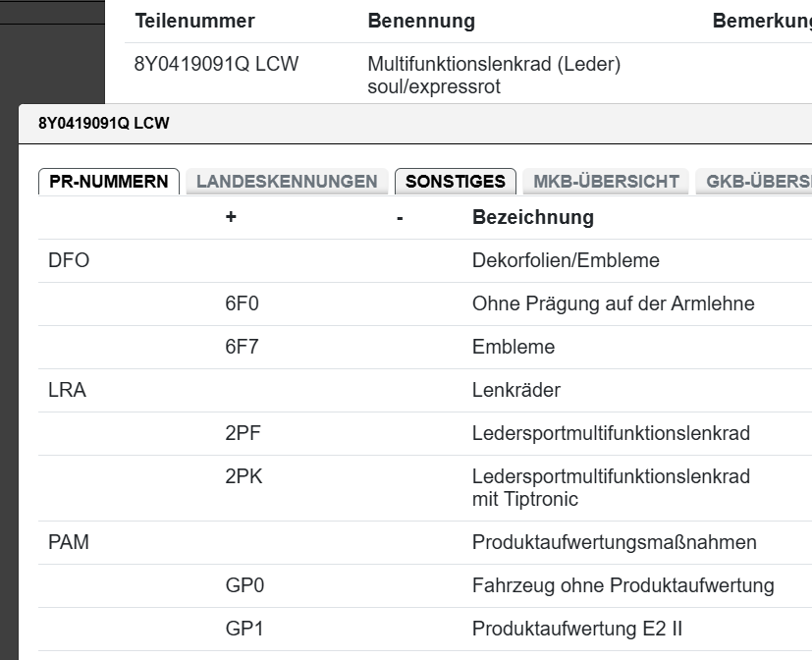The image size is (812, 660).
Task: Select PR code 2PK
Action: click(244, 477)
